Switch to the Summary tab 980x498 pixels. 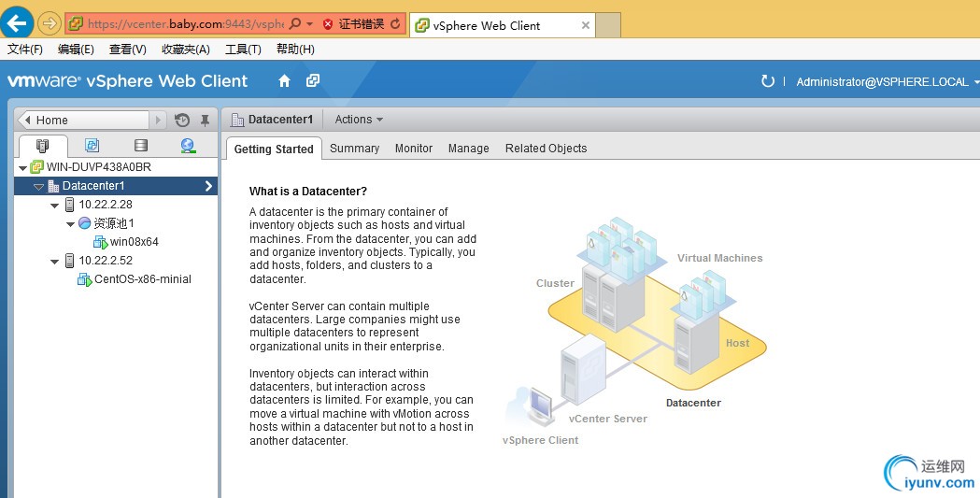[354, 148]
